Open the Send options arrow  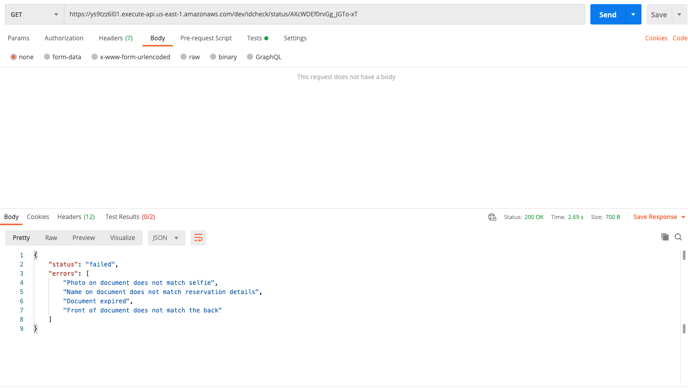click(633, 14)
